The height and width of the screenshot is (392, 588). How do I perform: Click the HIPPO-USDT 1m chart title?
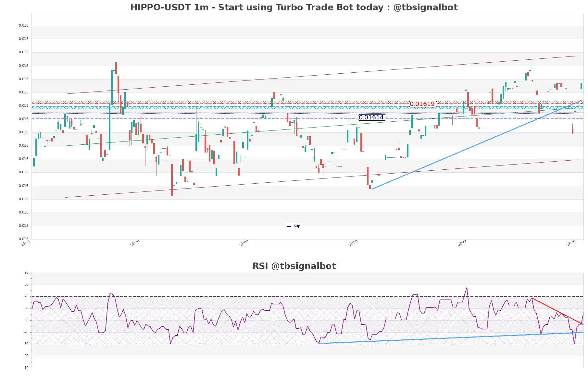click(294, 7)
